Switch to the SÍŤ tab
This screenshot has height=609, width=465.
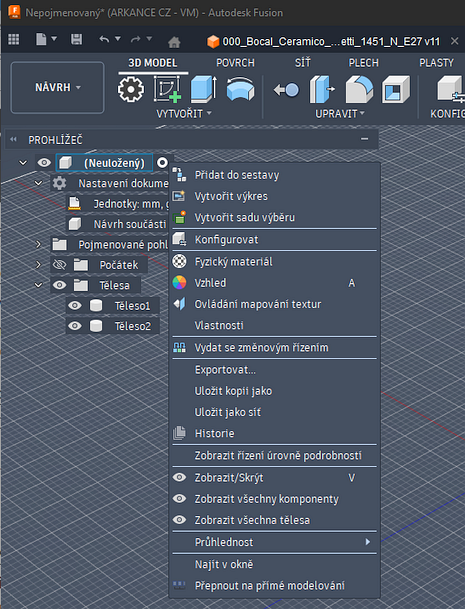pyautogui.click(x=303, y=63)
